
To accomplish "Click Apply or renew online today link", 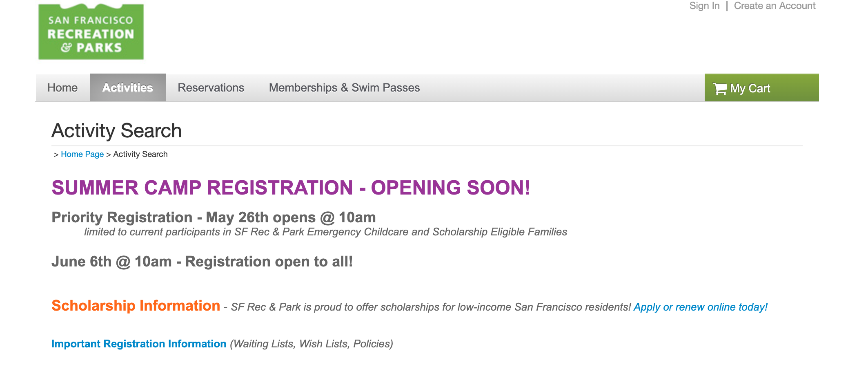I will click(701, 307).
